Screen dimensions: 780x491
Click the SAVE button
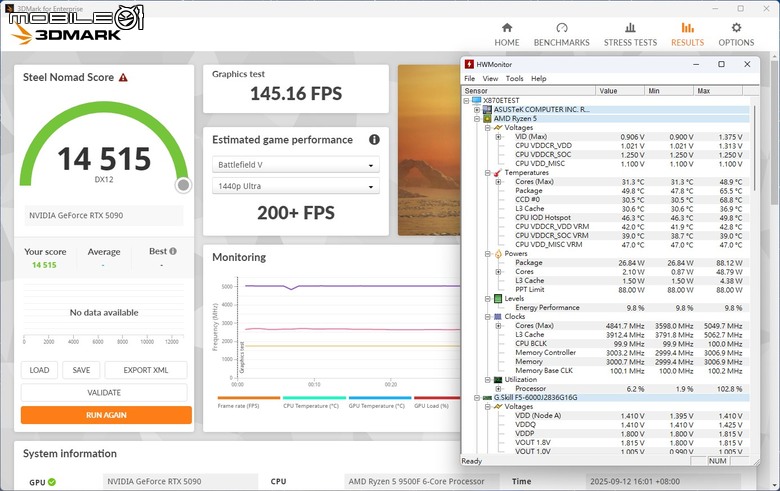click(x=81, y=370)
